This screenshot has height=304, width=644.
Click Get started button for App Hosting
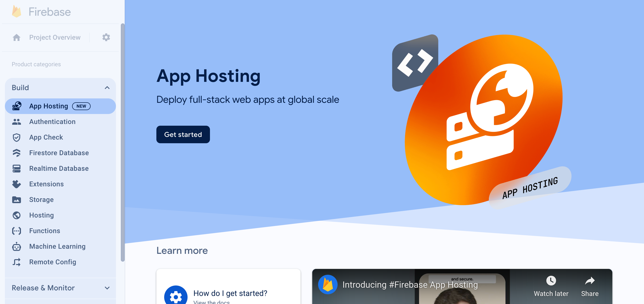pyautogui.click(x=183, y=134)
